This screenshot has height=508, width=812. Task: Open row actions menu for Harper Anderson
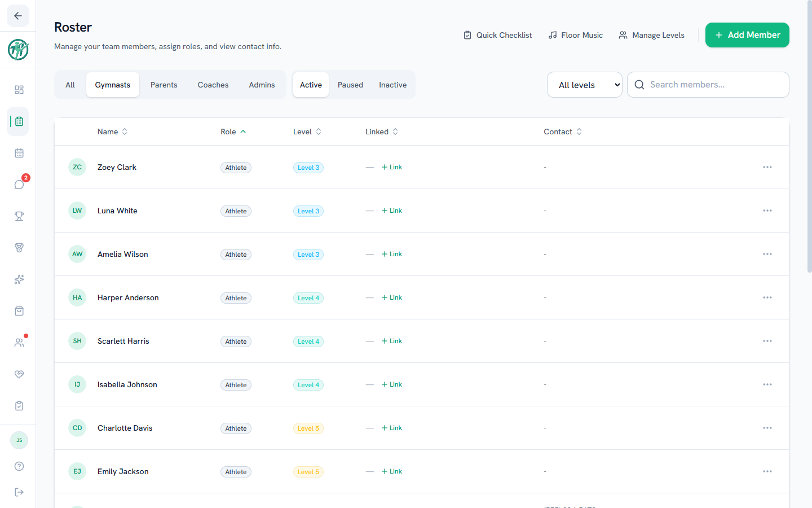click(x=767, y=297)
